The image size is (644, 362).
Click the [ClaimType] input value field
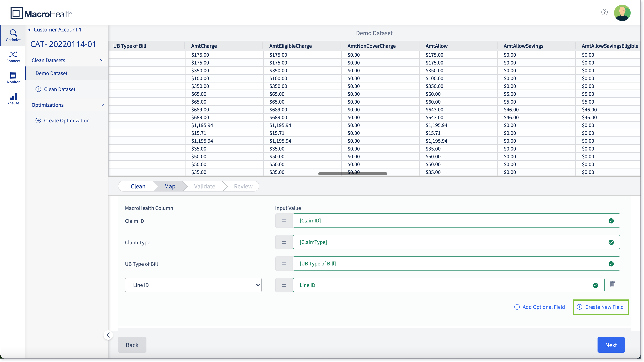(456, 242)
